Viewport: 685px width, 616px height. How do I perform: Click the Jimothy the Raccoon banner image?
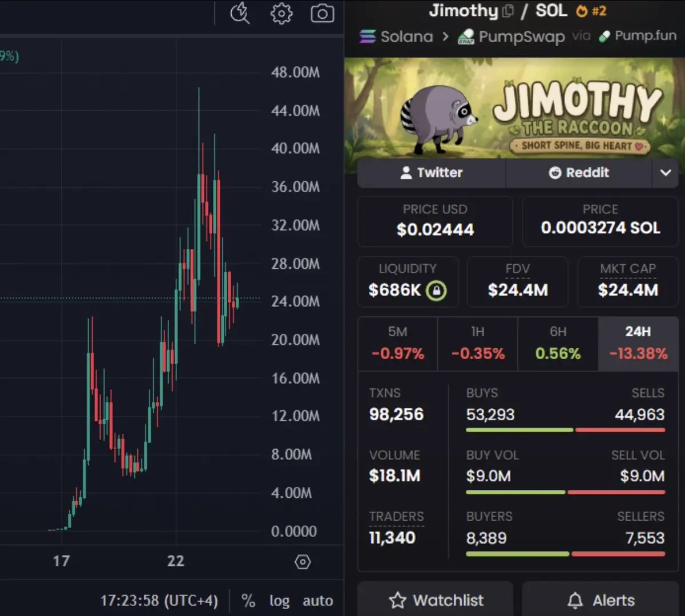514,108
